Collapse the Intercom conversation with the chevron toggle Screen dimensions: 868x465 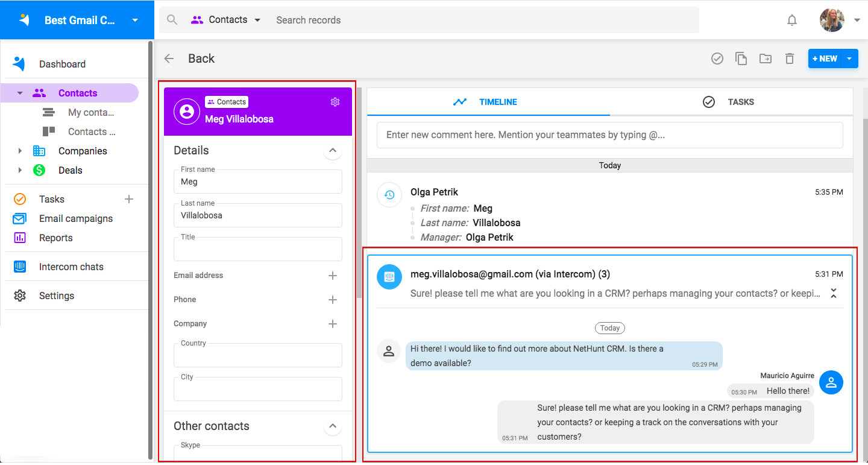(x=834, y=293)
